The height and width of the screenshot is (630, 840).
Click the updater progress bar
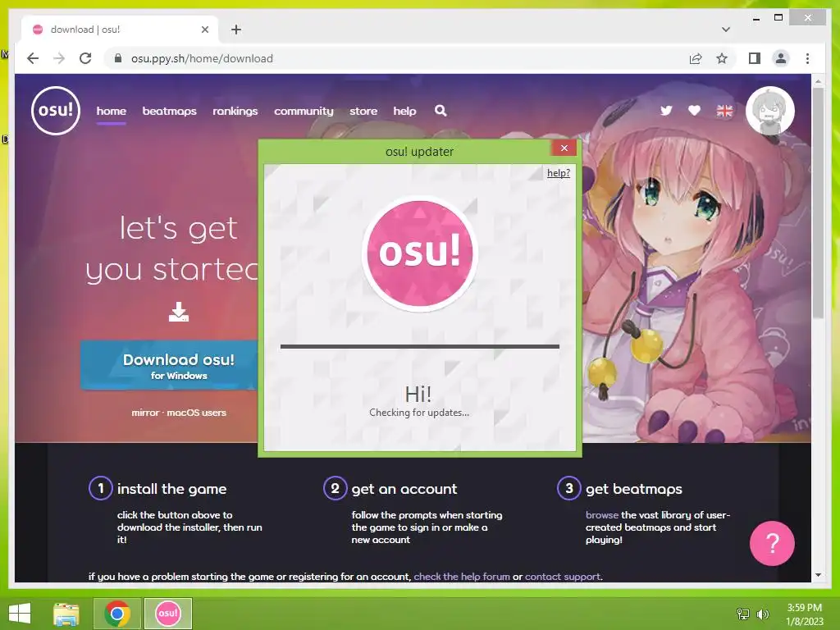(419, 347)
